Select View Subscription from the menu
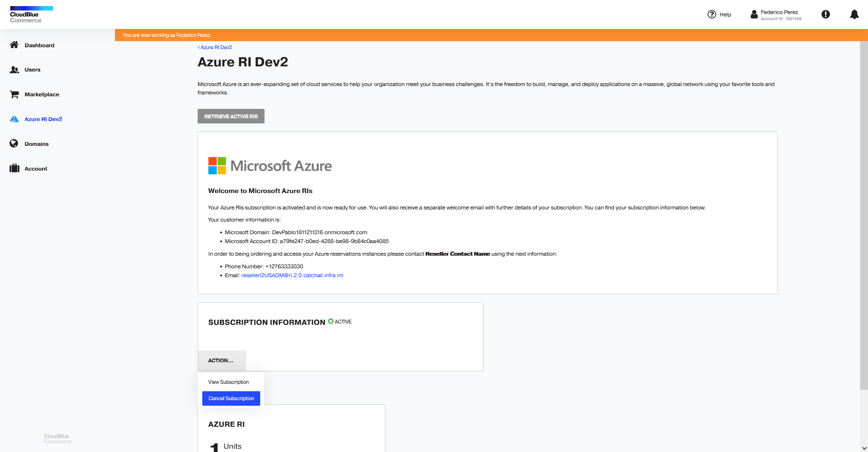The image size is (868, 452). point(229,382)
